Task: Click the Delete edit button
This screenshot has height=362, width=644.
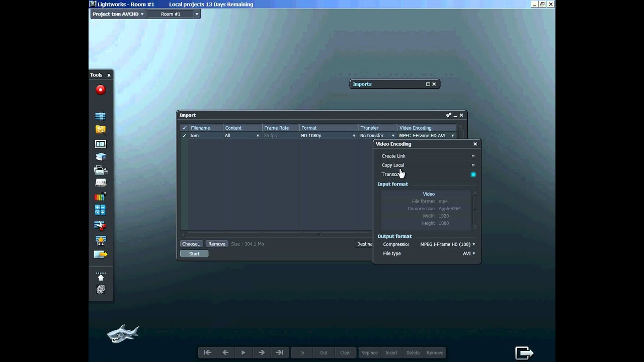Action: (413, 352)
